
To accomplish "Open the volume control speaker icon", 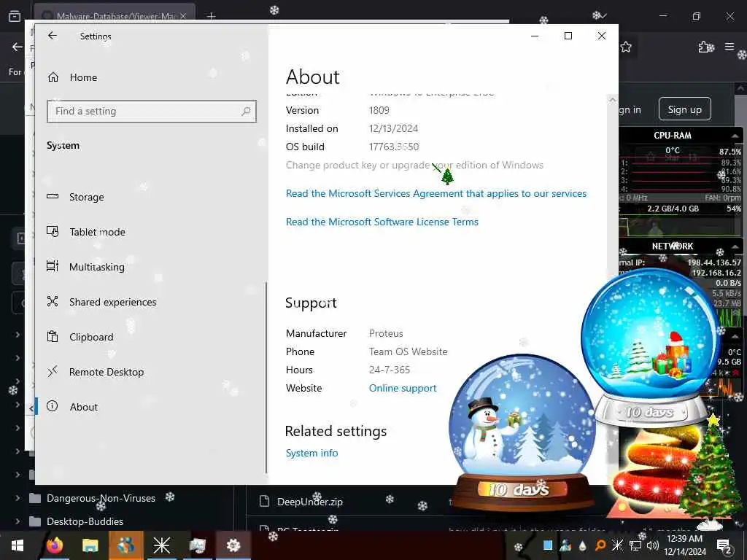I will pos(653,545).
